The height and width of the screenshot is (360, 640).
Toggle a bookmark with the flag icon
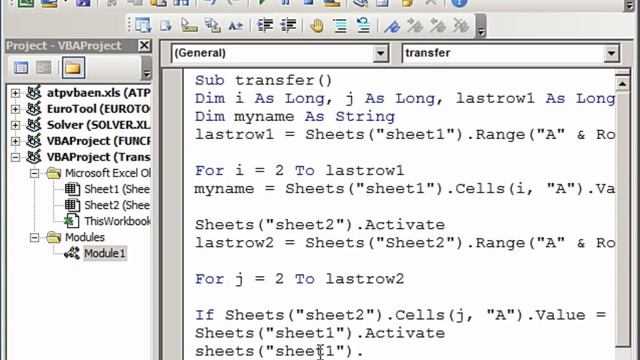point(392,26)
